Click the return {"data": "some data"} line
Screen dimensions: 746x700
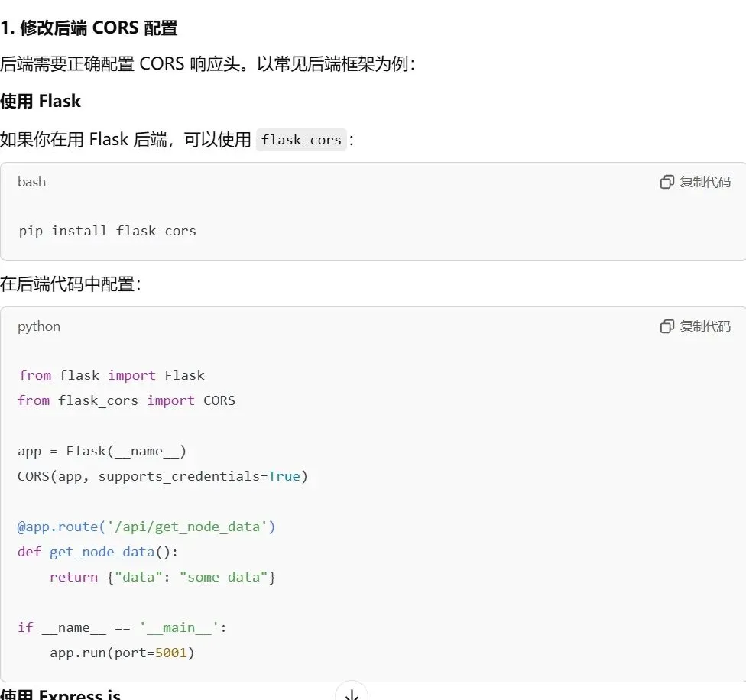point(163,577)
